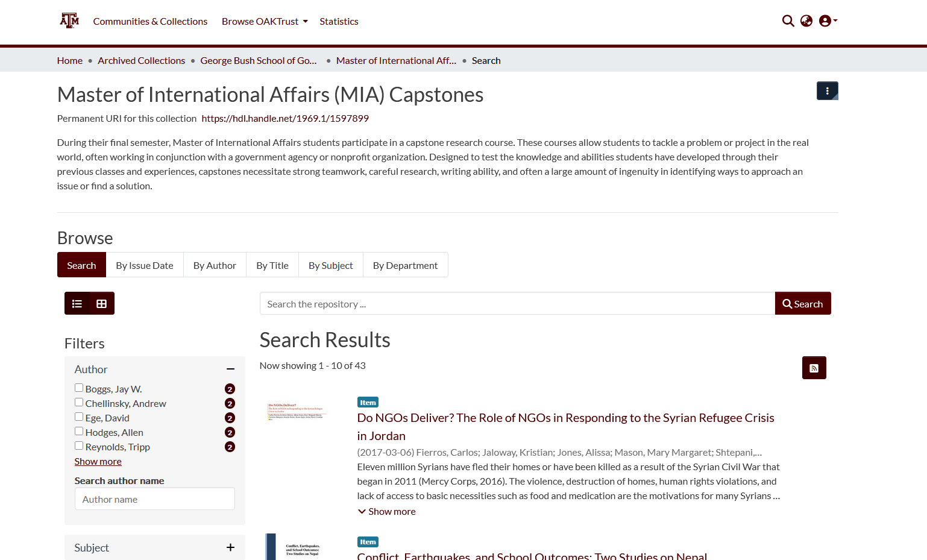This screenshot has width=927, height=560.
Task: Click the Search the repository input field
Action: pos(517,304)
